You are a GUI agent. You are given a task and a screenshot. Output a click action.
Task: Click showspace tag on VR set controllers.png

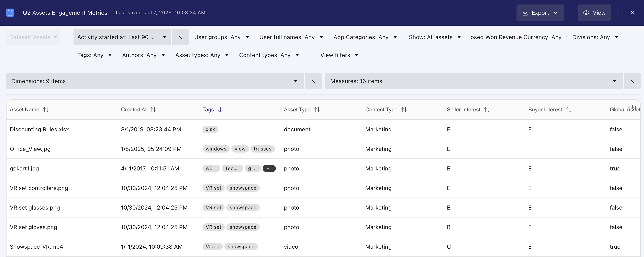(x=243, y=188)
